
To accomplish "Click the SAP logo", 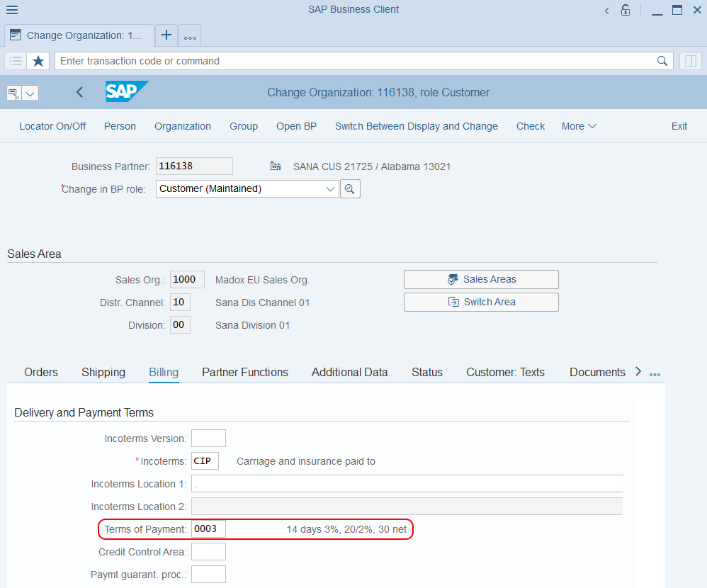I will 127,91.
